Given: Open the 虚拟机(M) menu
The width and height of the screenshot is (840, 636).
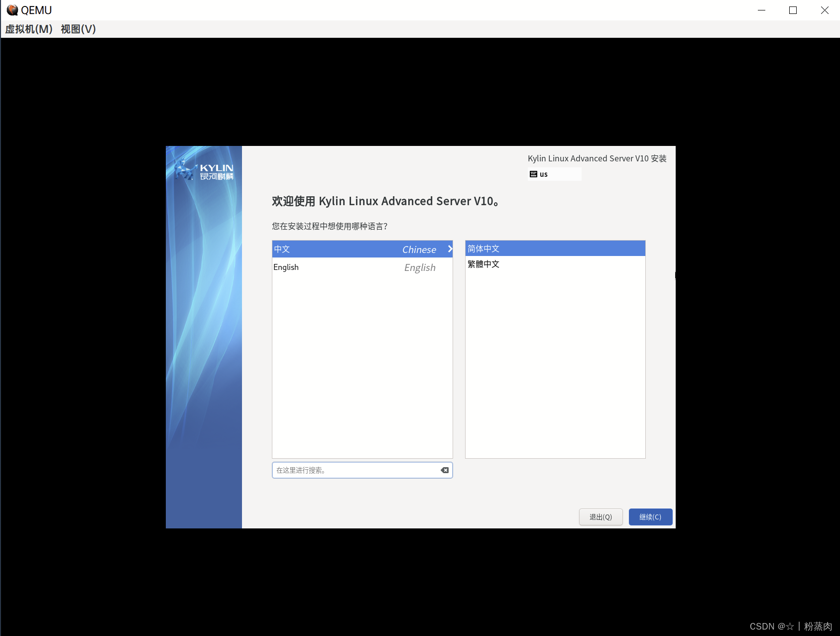Looking at the screenshot, I should 29,29.
